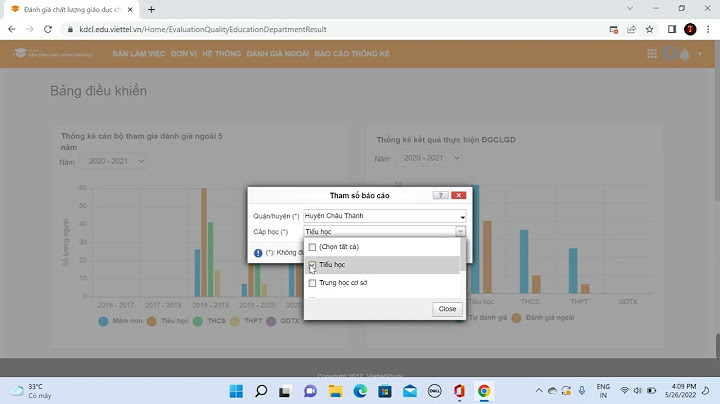Check the Trung học cơ sở checkbox
This screenshot has width=720, height=404.
312,283
